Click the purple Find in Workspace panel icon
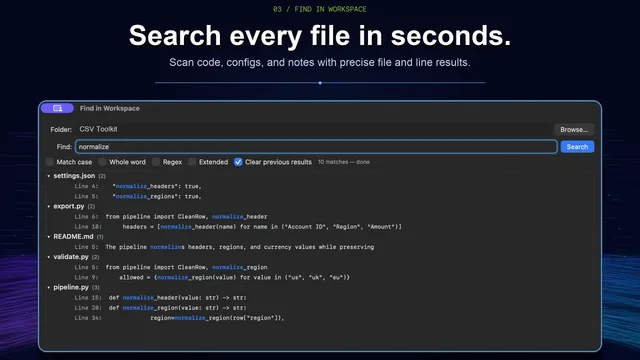 [57, 108]
